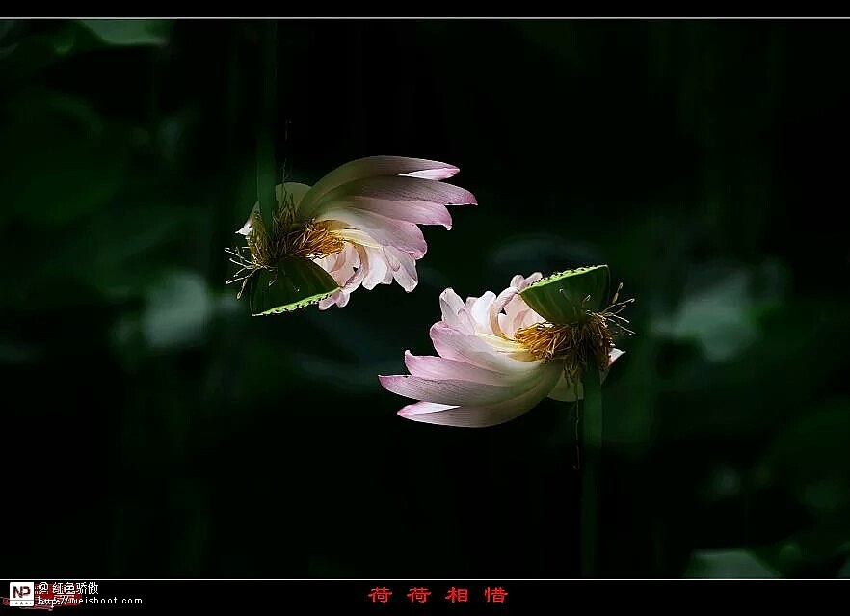850x616 pixels.
Task: Click the first 荷 character in title
Action: (x=380, y=595)
